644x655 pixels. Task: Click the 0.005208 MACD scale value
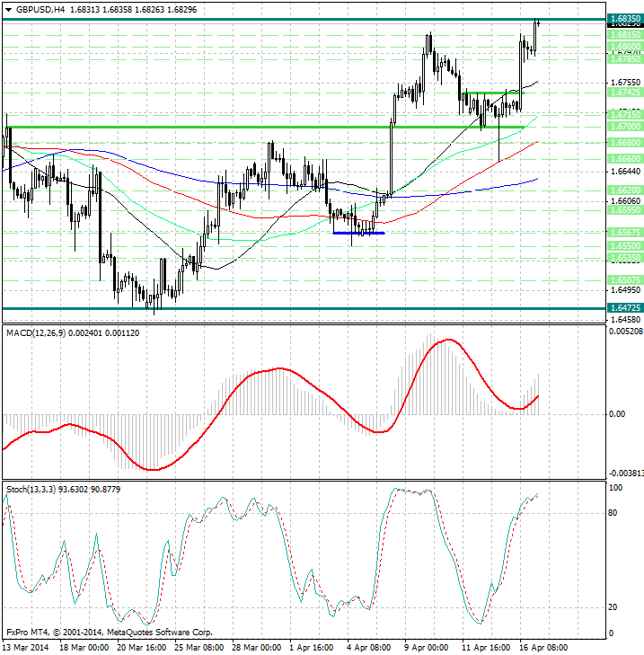tap(623, 332)
